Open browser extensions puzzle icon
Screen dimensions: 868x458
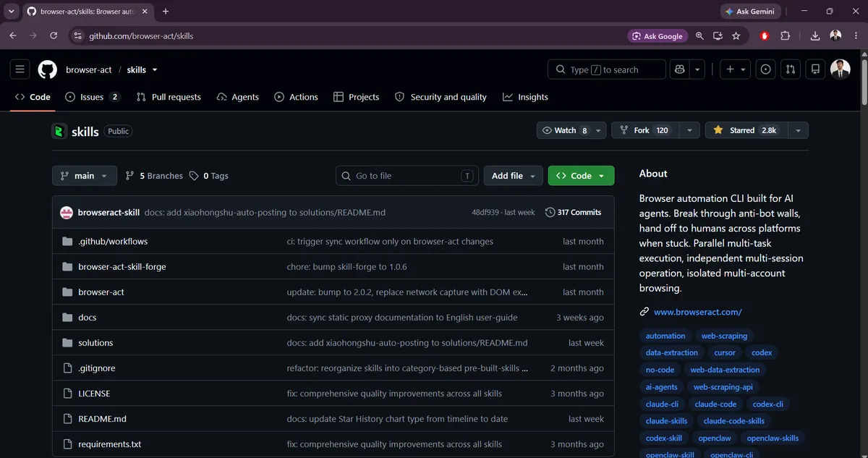(786, 35)
